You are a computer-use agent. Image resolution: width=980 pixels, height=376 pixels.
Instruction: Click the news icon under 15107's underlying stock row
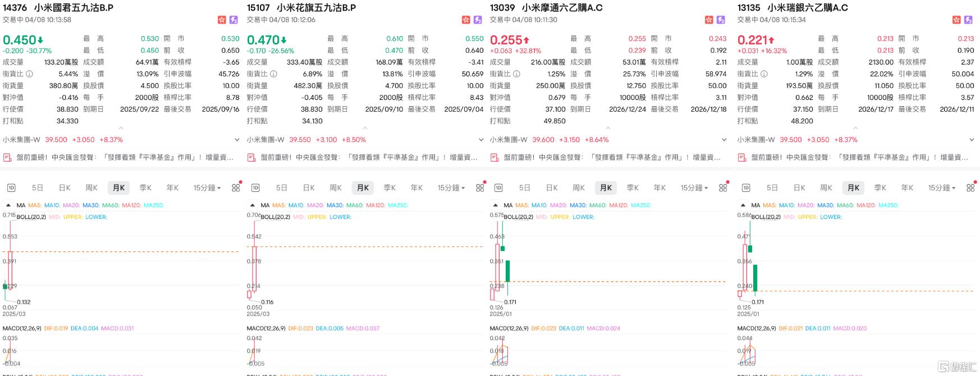point(251,158)
